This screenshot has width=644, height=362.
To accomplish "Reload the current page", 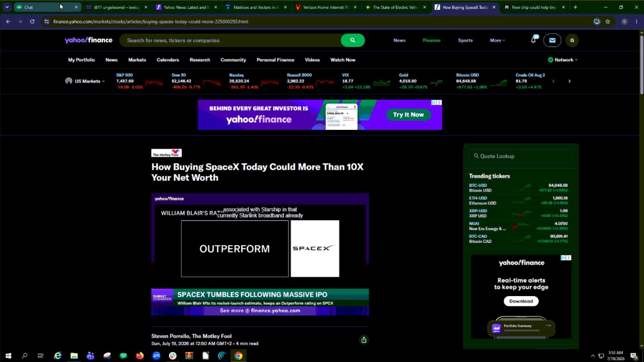I will pos(32,21).
